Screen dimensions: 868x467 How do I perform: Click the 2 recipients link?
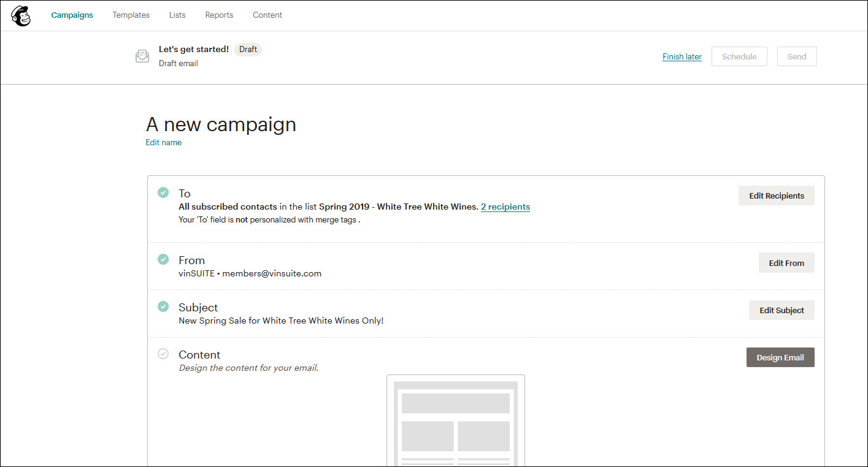point(505,207)
